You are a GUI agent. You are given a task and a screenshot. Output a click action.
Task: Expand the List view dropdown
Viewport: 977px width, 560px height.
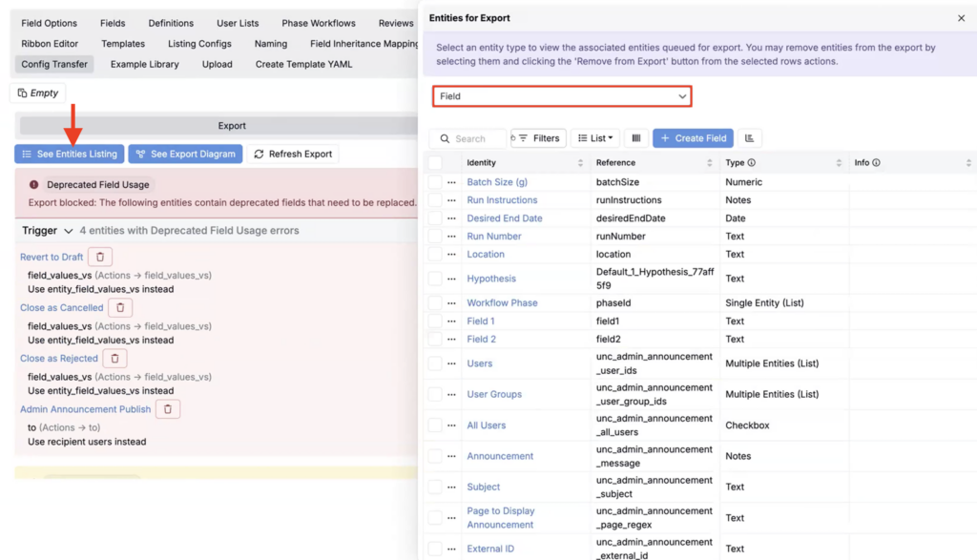[595, 138]
